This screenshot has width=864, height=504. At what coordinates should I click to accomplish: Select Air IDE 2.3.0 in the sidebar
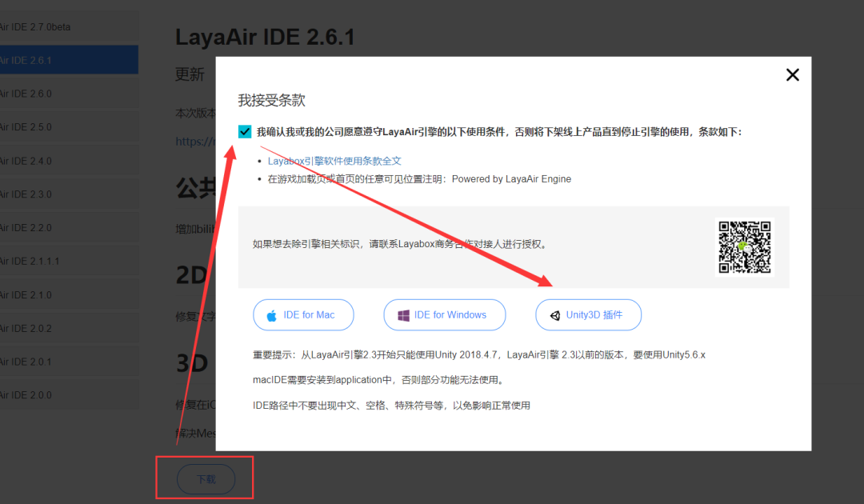pos(69,194)
